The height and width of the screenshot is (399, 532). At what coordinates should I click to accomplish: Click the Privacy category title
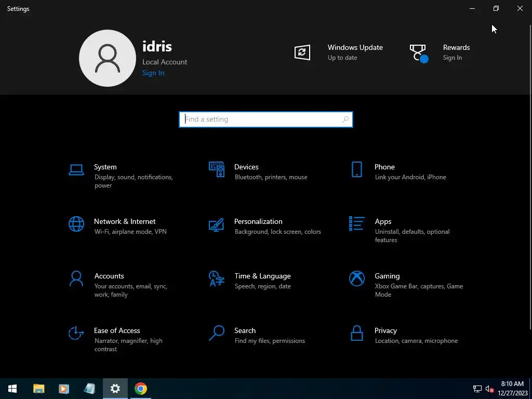pos(385,331)
